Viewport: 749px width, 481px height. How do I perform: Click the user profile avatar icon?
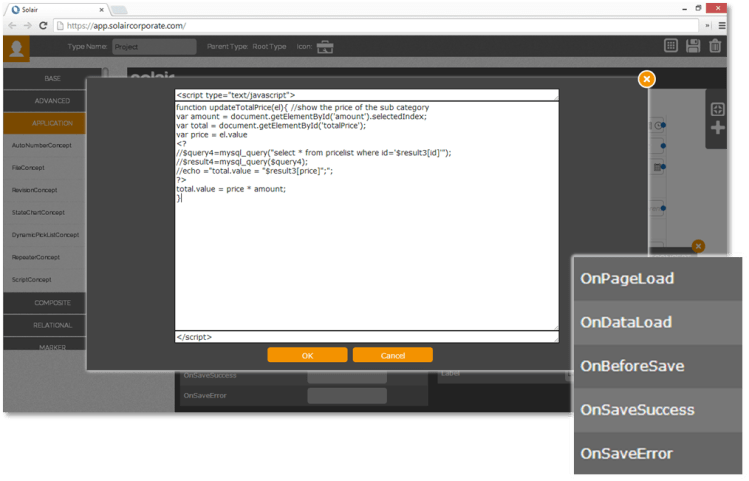pyautogui.click(x=16, y=48)
